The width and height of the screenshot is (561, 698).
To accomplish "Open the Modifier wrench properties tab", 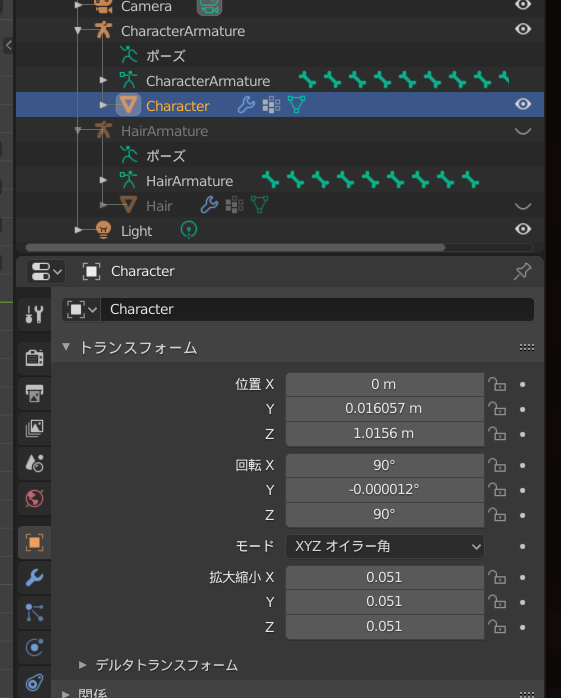I will (x=34, y=578).
